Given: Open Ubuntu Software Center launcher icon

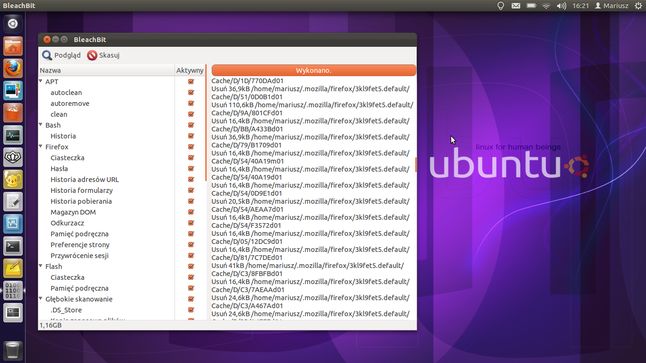Looking at the screenshot, I should click(13, 112).
